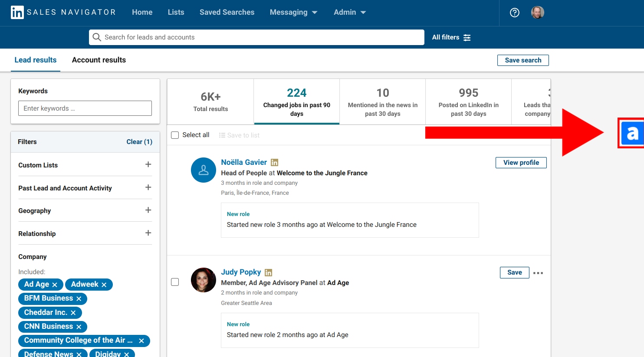The height and width of the screenshot is (357, 644).
Task: Focus the Search for leads and accounts box
Action: [x=256, y=37]
